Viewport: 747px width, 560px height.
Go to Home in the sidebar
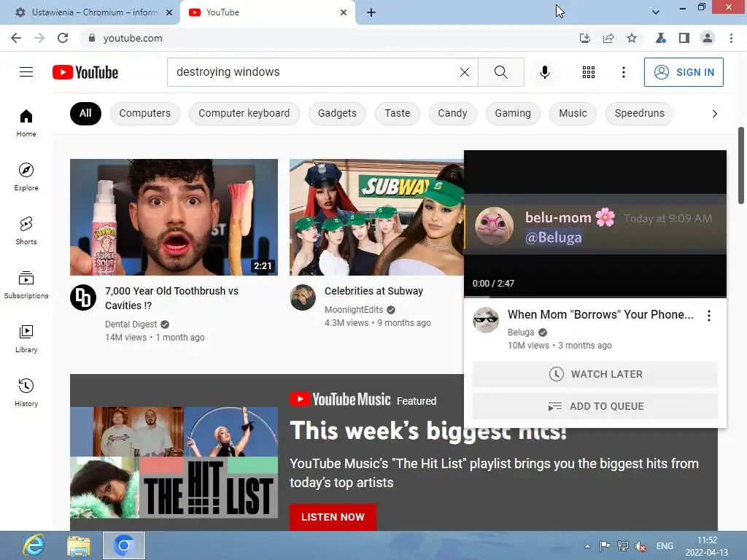(x=26, y=122)
